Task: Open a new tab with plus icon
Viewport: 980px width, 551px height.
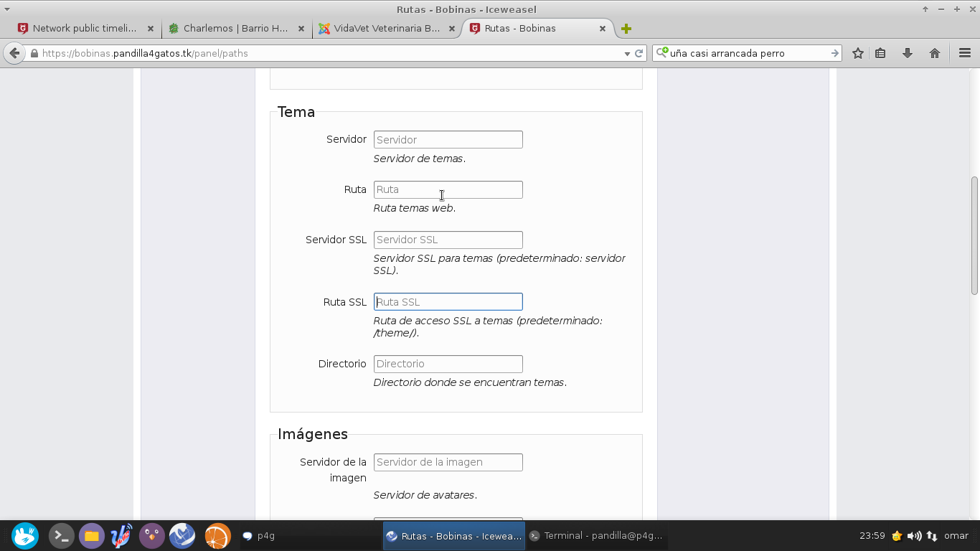Action: pos(626,29)
